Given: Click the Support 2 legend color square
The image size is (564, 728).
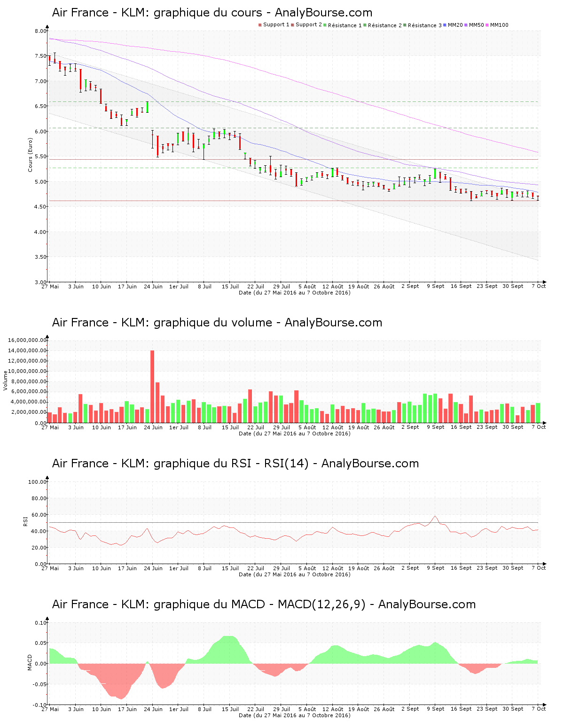Looking at the screenshot, I should coord(292,25).
